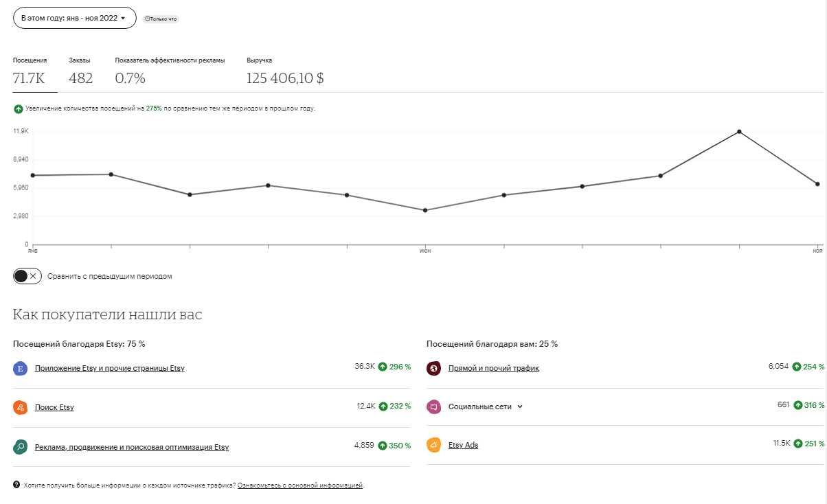
Task: Open the "Etsy Ads" link
Action: (463, 445)
